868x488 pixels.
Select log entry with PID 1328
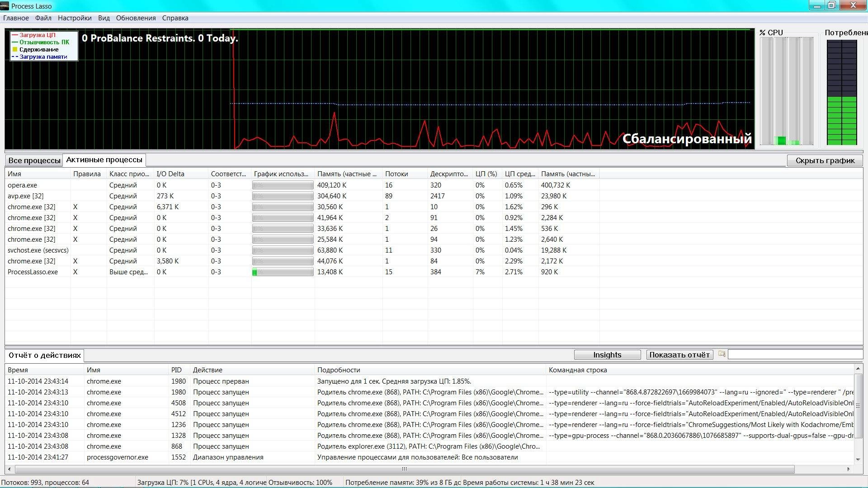click(x=429, y=436)
